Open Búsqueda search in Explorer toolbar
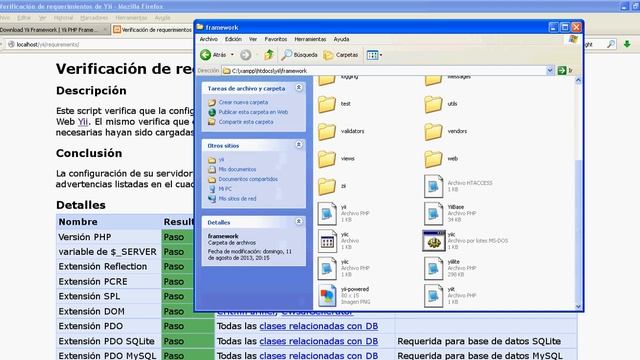This screenshot has width=640, height=360. point(299,55)
